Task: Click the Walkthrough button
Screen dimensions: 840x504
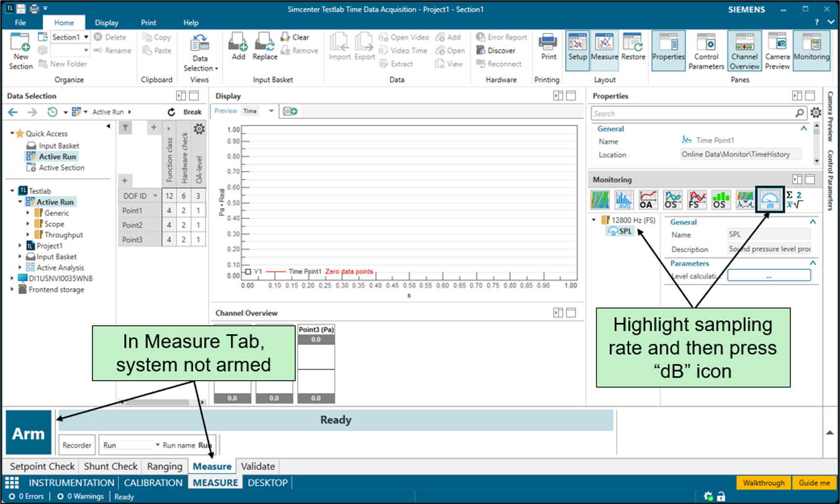Action: (764, 483)
